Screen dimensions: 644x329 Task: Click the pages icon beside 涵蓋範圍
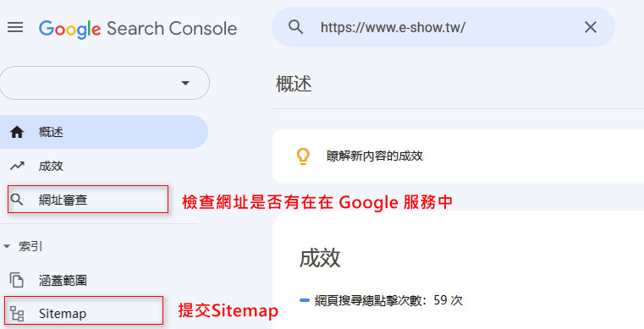pos(17,280)
